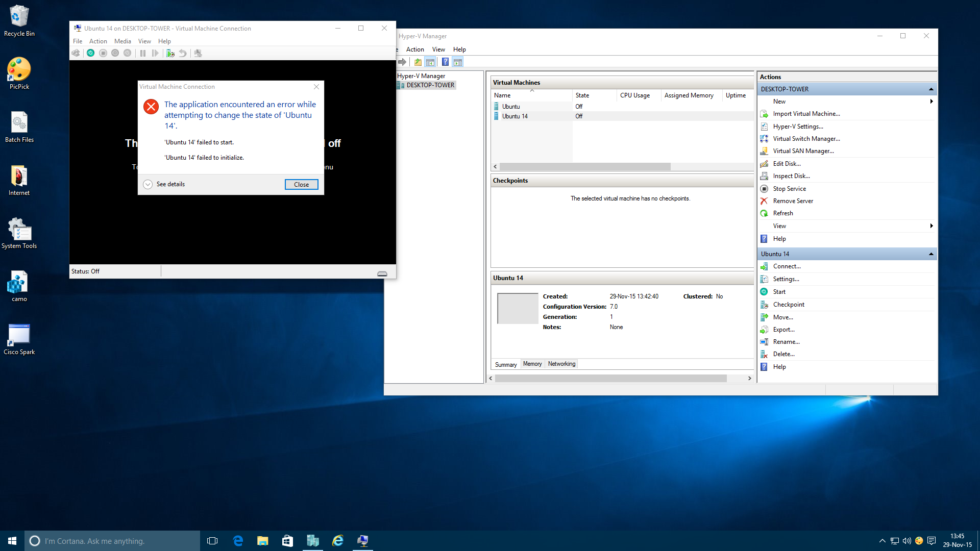980x551 pixels.
Task: Click the forward arrow in Hyper-V Manager toolbar
Action: (x=402, y=62)
